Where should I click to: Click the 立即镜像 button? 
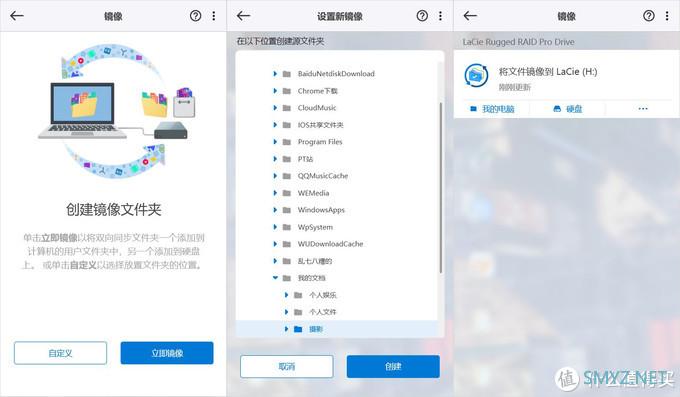167,353
